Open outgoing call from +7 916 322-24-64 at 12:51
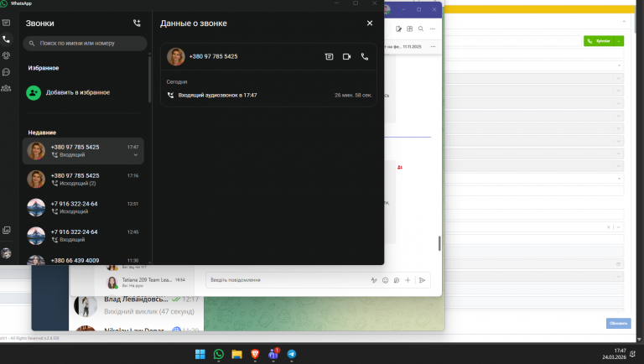This screenshot has width=644, height=364. [83, 207]
